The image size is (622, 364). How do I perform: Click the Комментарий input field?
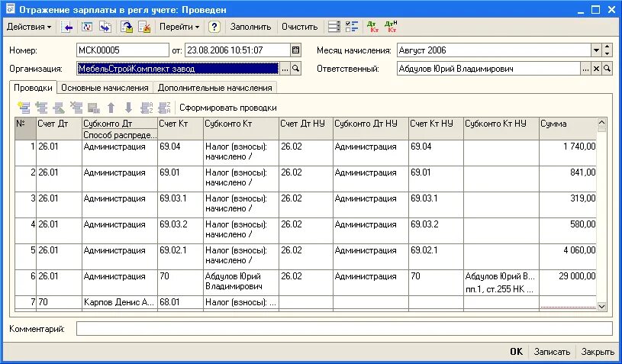[344, 328]
